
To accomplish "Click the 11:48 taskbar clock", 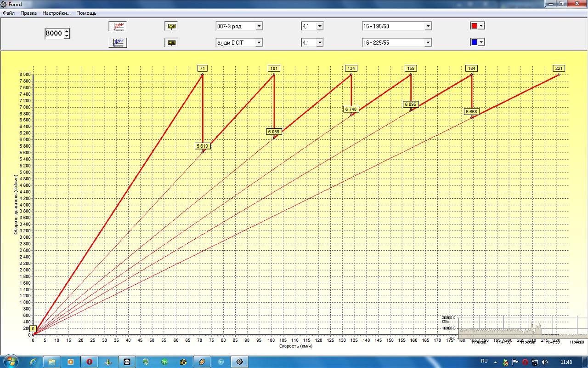I will tap(566, 362).
